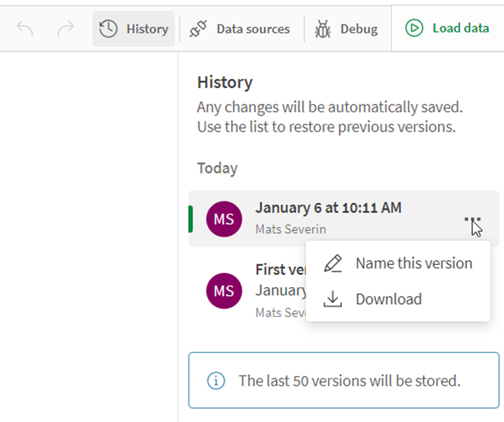Screen dimensions: 504x422
Task: Click the MS avatar on the First version entry
Action: click(x=224, y=291)
